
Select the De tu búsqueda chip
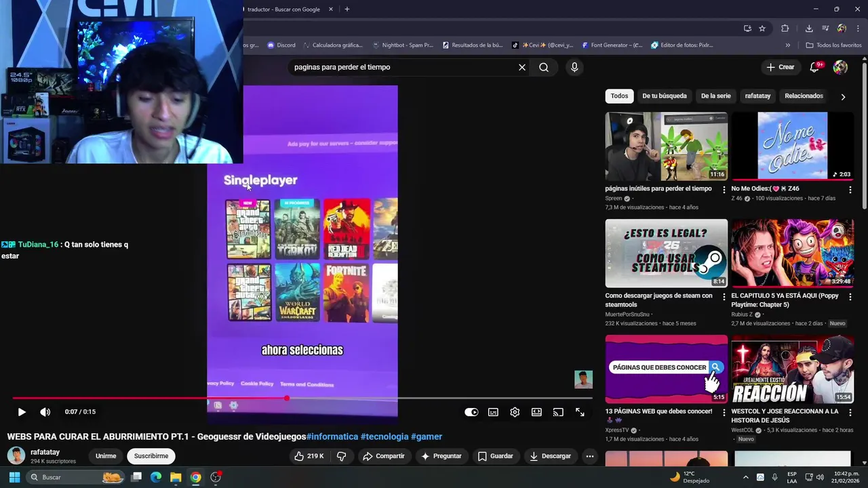click(x=665, y=96)
